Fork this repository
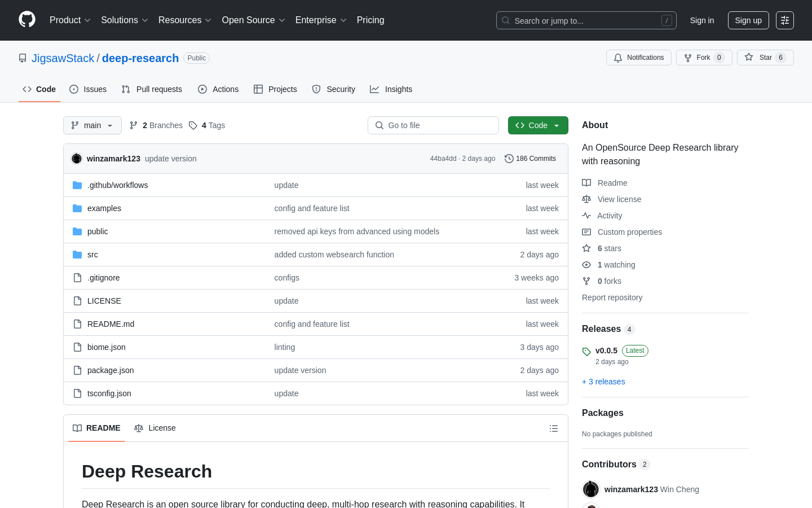Viewport: 812px width, 508px height. tap(704, 58)
